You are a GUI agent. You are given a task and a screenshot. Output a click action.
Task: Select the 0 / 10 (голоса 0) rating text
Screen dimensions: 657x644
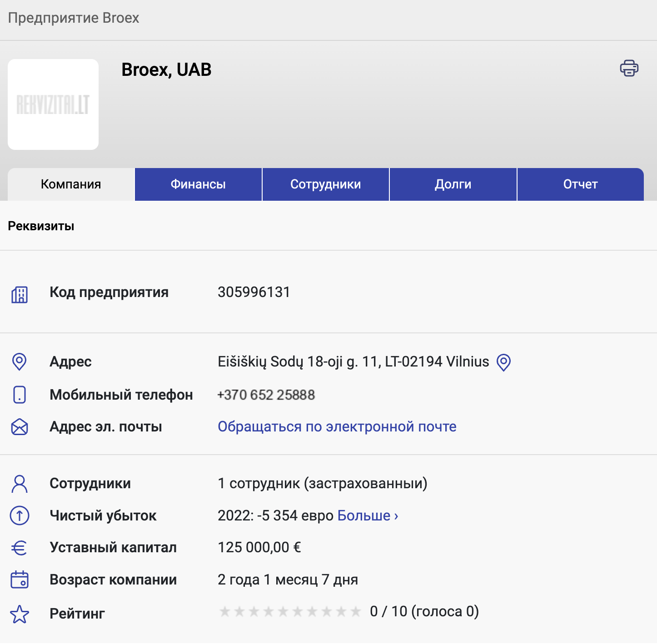coord(424,611)
